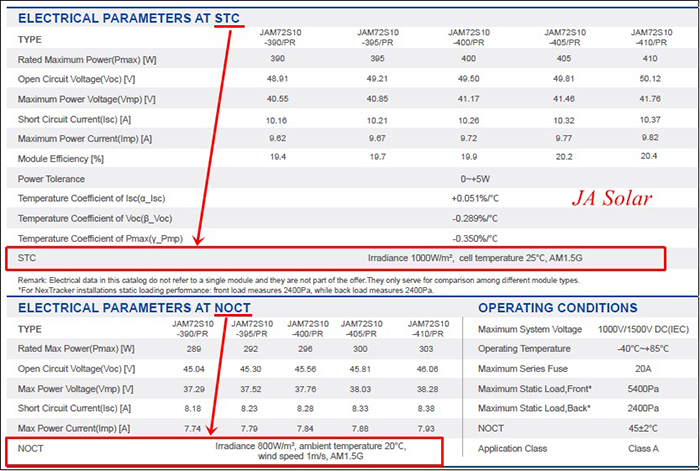Click the 'ELECTRICAL PARAMETERS AT STC' heading
Image resolution: width=700 pixels, height=471 pixels.
click(130, 18)
